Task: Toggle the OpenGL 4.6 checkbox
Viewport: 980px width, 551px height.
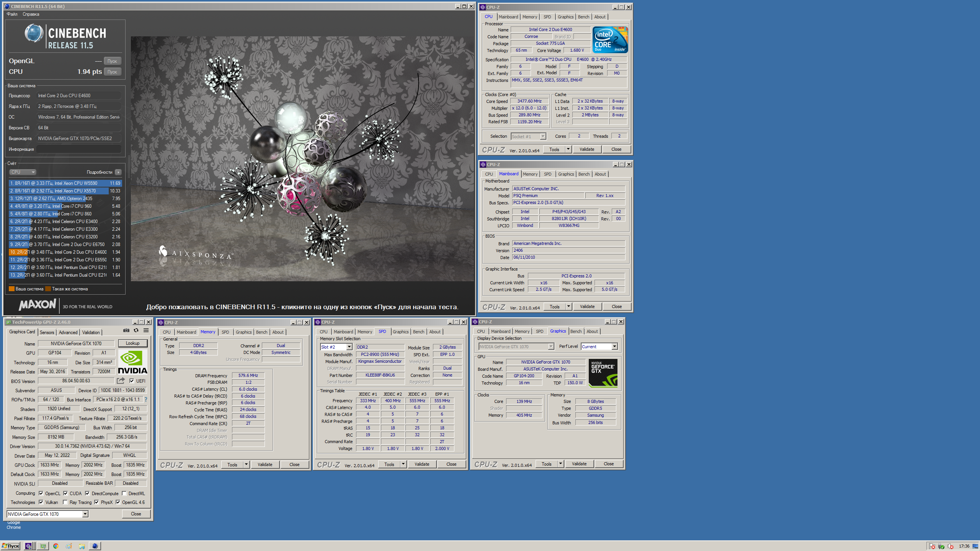Action: tap(118, 502)
